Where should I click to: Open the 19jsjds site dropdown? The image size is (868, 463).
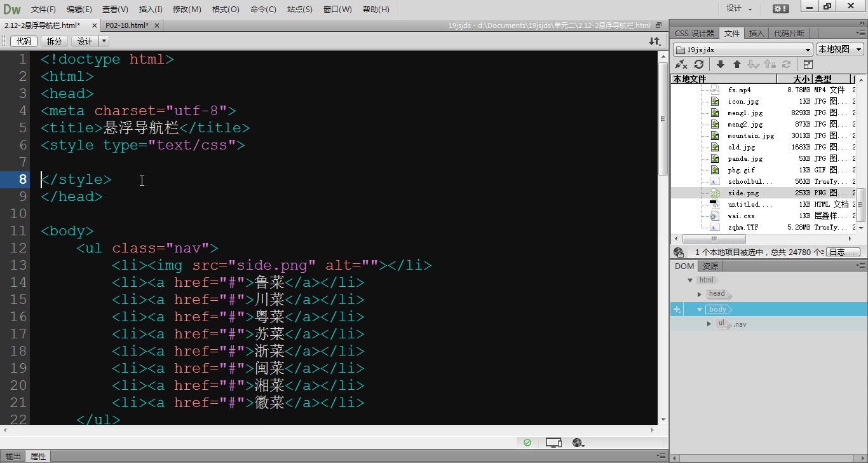743,50
